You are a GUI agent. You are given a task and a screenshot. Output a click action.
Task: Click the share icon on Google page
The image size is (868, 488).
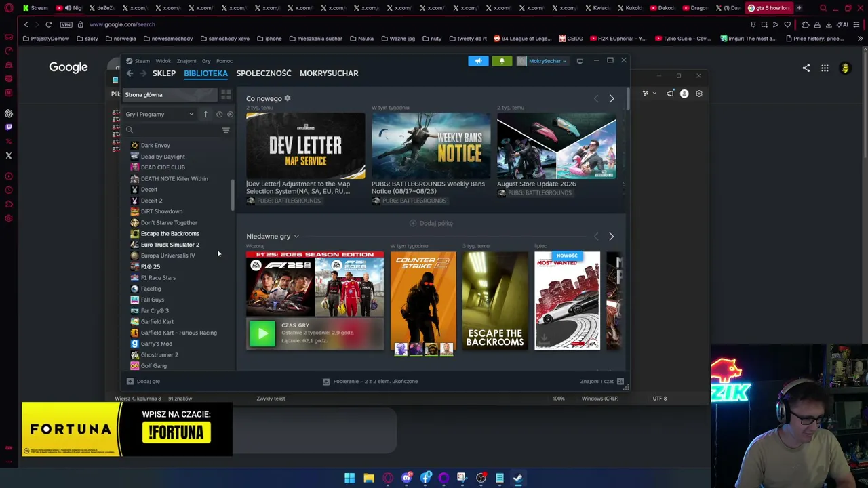(x=806, y=68)
